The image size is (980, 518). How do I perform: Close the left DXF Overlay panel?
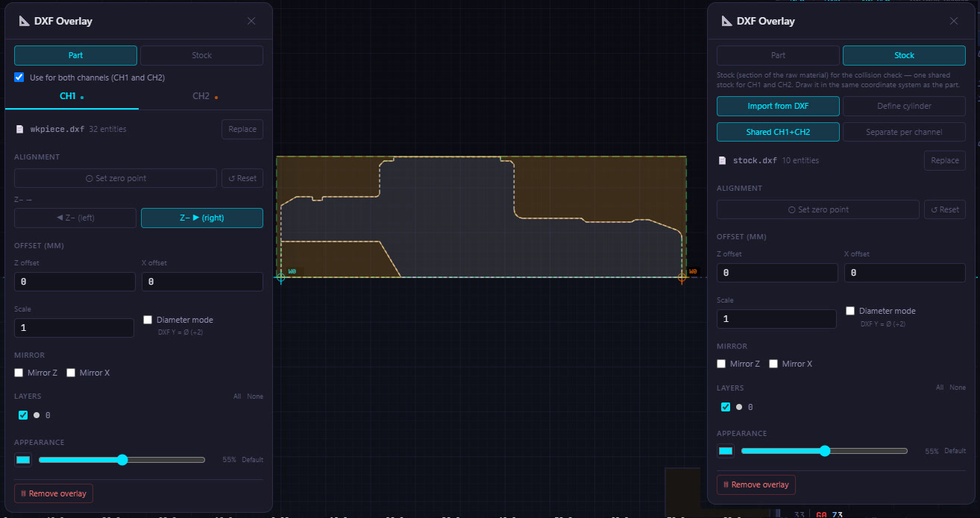[x=251, y=21]
